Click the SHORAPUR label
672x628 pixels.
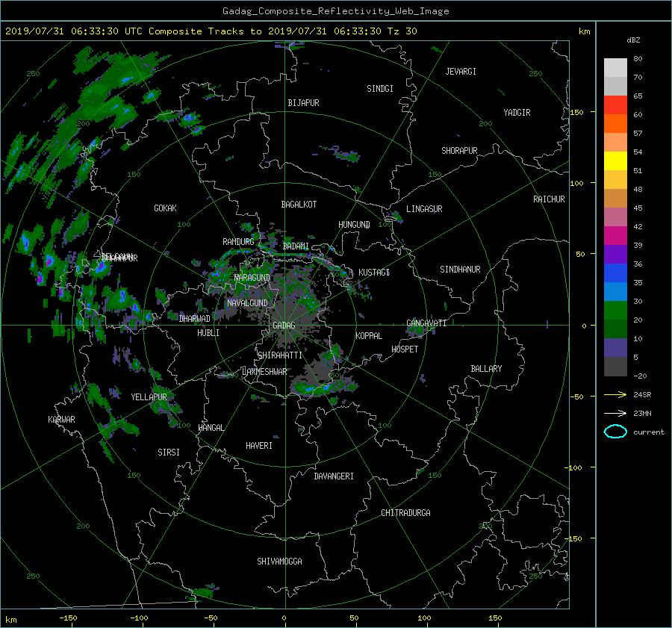[x=459, y=151]
